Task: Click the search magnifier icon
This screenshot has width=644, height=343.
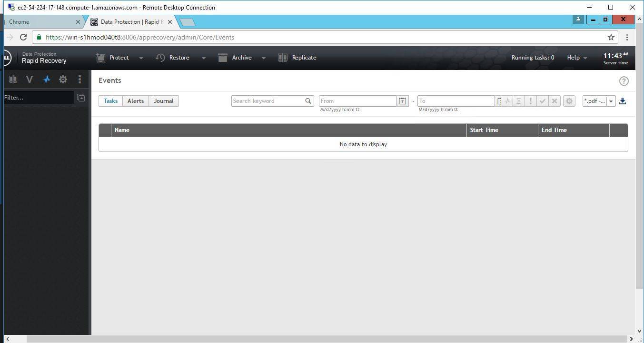Action: coord(308,101)
